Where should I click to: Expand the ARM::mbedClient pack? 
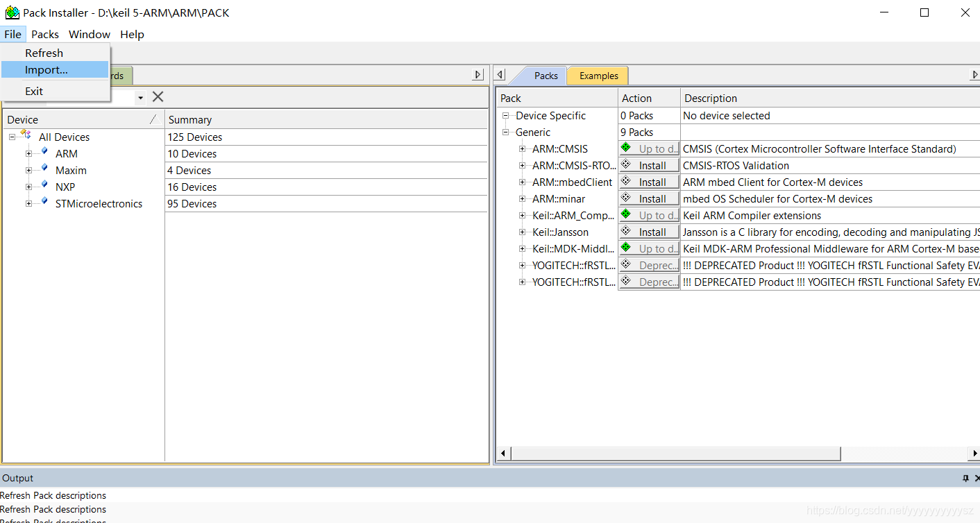[523, 182]
